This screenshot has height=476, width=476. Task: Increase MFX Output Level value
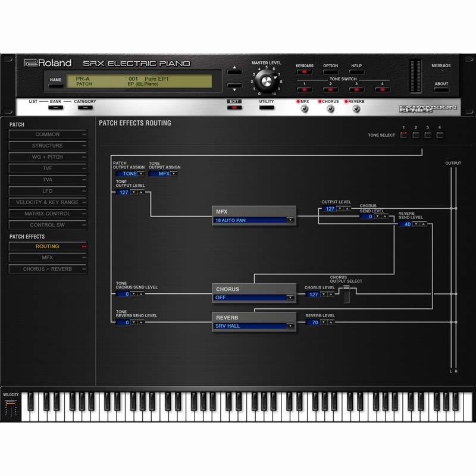coord(347,209)
